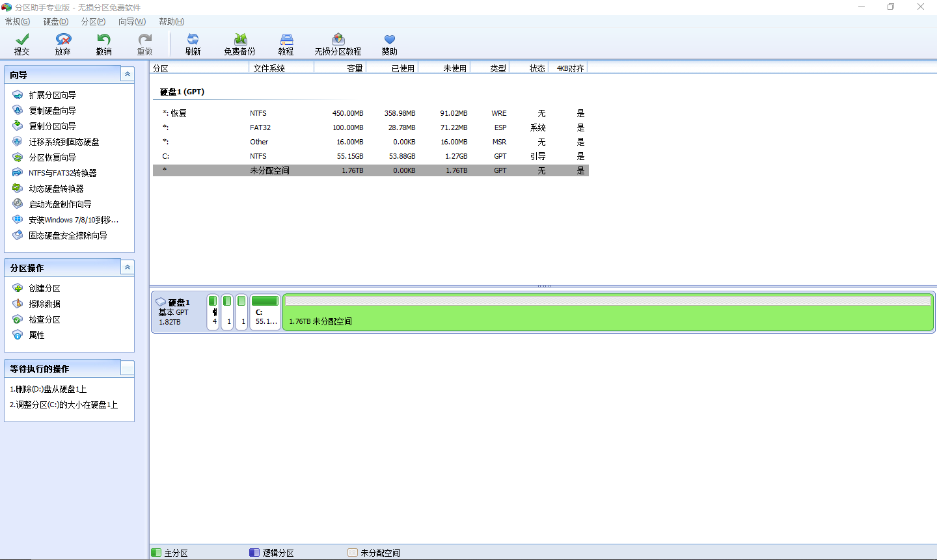Open the 教程 (Tutorial) toolbar icon
The image size is (937, 560).
[286, 40]
